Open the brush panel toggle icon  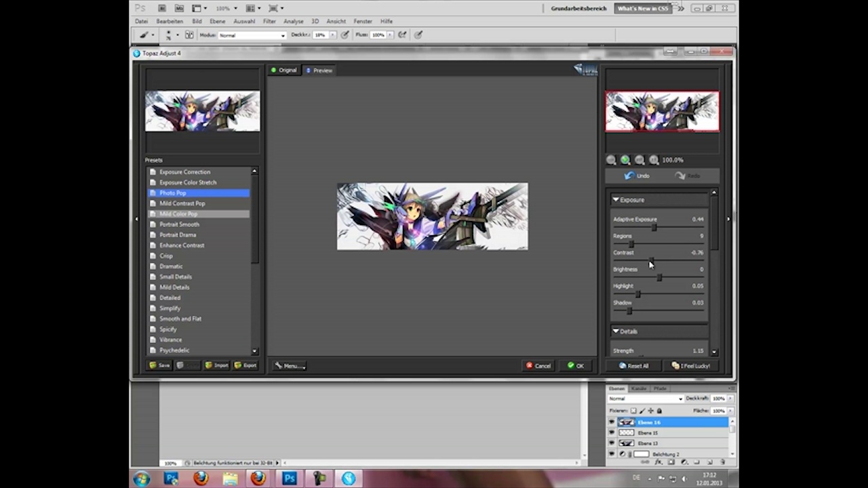click(x=189, y=35)
